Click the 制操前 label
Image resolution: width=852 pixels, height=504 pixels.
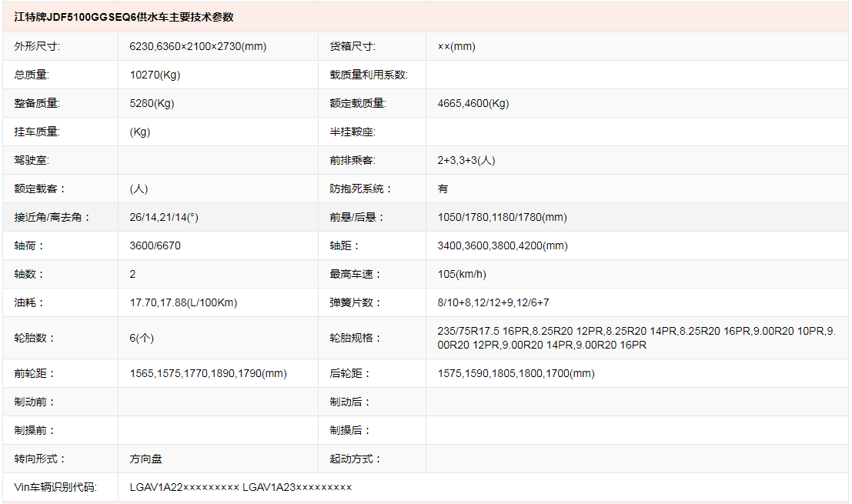pyautogui.click(x=34, y=431)
